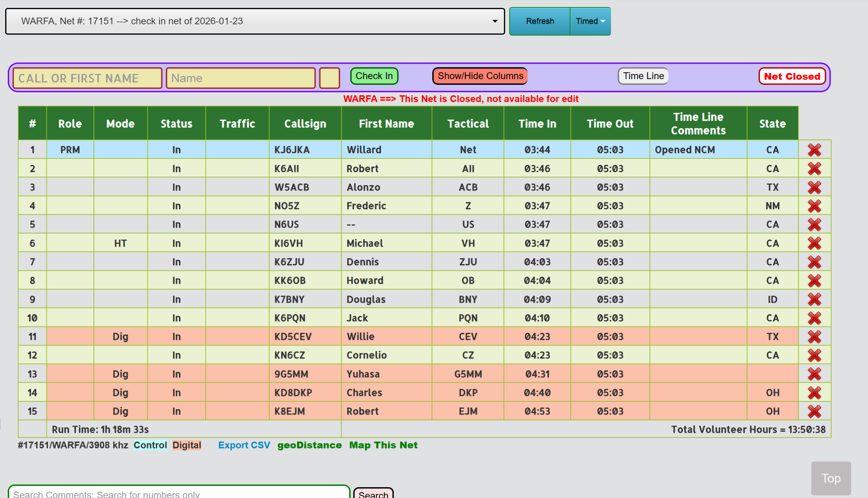The image size is (868, 498).
Task: Click the Net Closed status button
Action: [x=792, y=76]
